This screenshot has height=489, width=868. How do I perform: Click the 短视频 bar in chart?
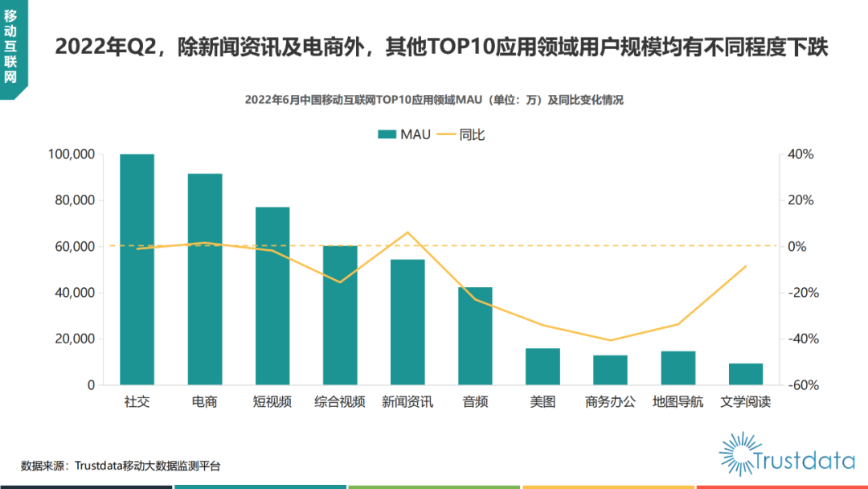(272, 296)
